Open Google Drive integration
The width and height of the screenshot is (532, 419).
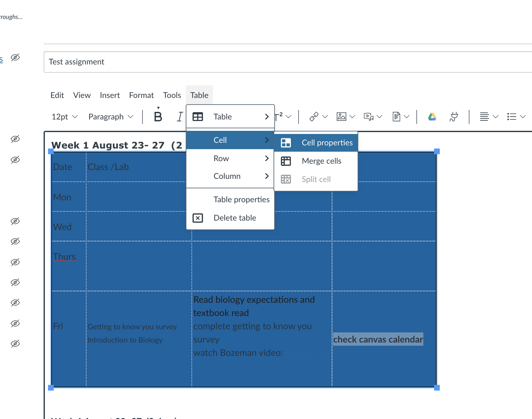[x=432, y=117]
